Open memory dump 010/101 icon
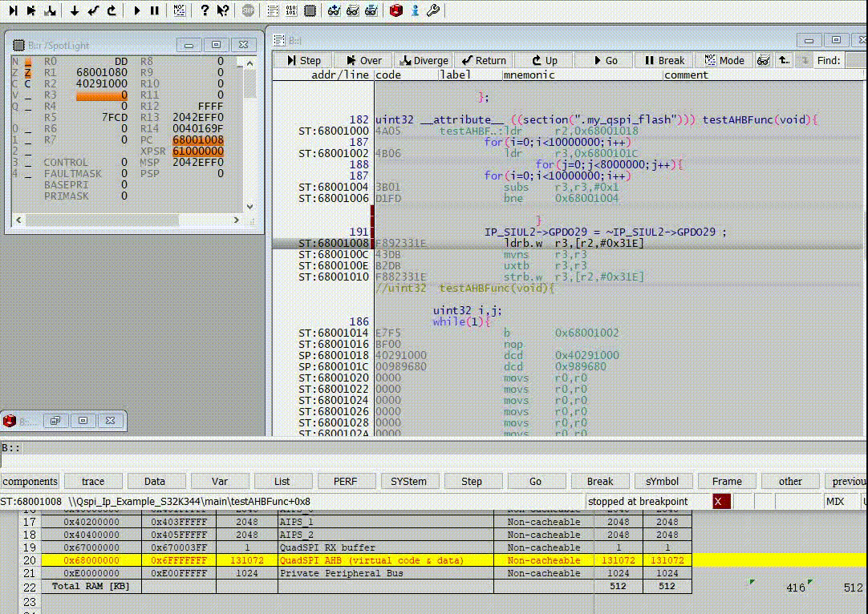This screenshot has height=614, width=868. [x=291, y=10]
